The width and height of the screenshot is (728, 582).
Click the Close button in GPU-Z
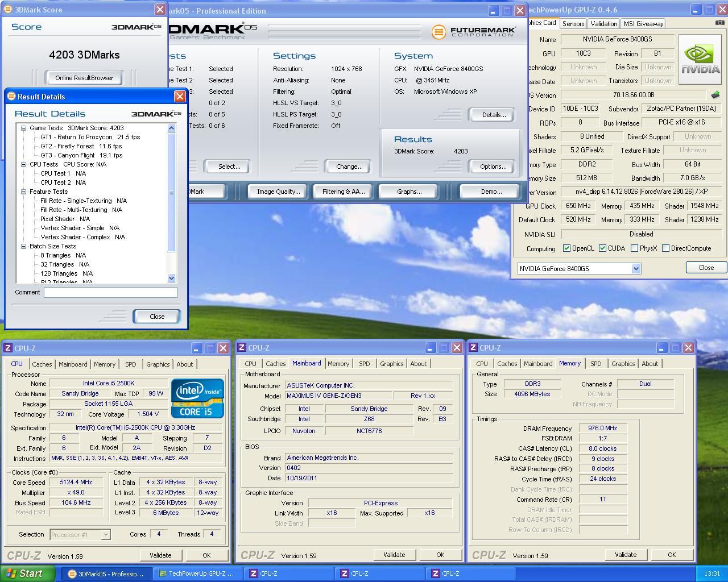[x=706, y=268]
